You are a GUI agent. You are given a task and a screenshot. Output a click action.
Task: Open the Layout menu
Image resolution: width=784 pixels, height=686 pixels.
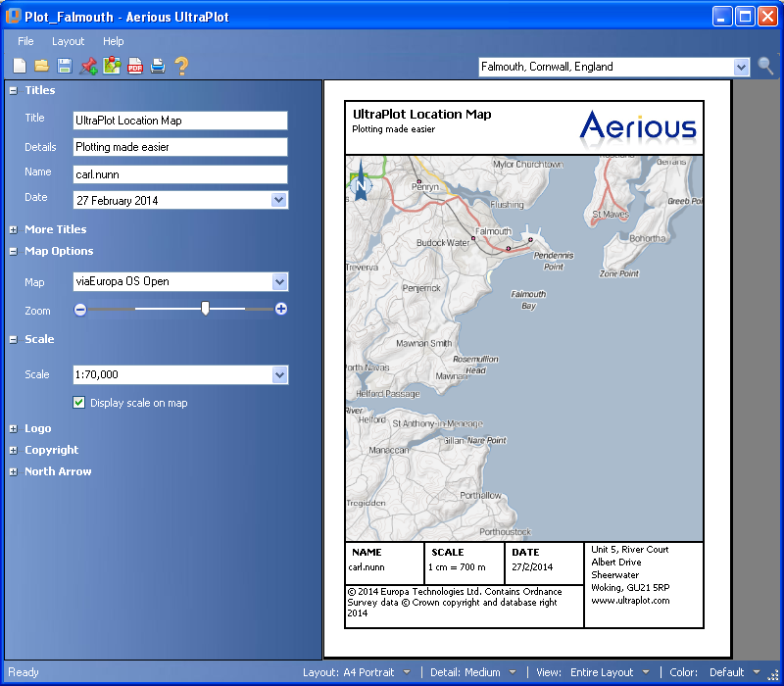(x=68, y=41)
